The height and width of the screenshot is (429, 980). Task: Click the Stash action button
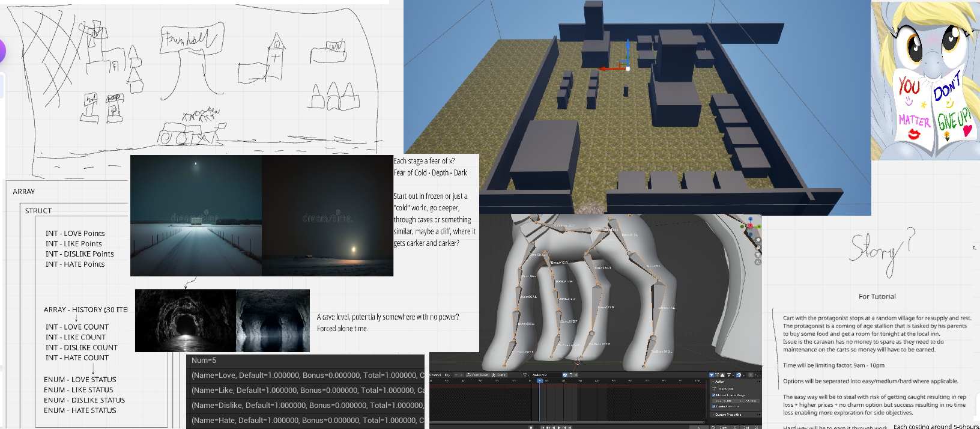pyautogui.click(x=498, y=375)
